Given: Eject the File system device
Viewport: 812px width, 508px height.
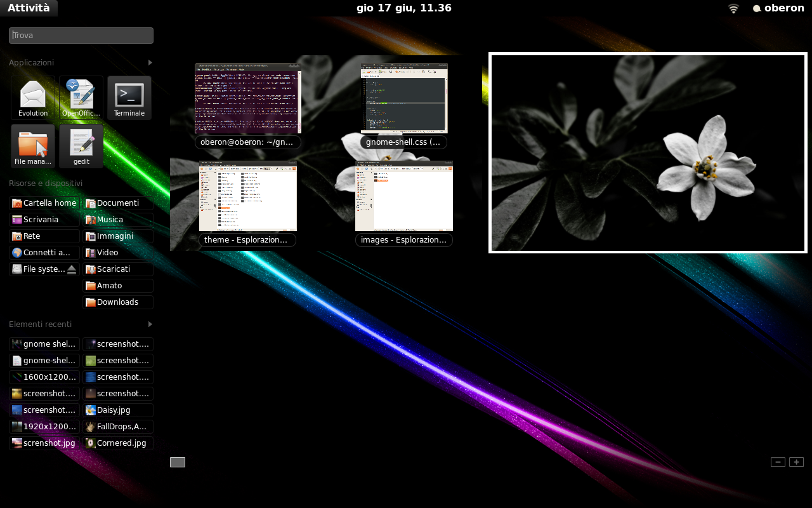Looking at the screenshot, I should (x=72, y=269).
